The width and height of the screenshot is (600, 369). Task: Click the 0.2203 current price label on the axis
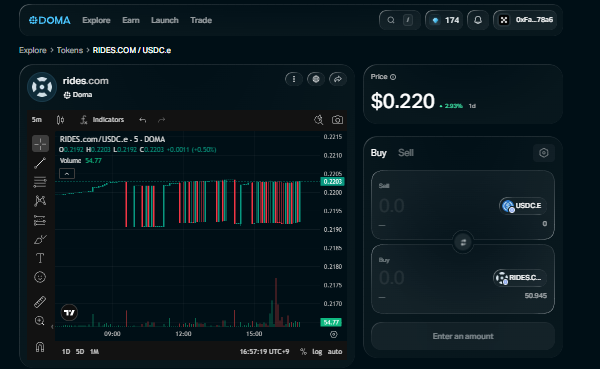coord(332,181)
